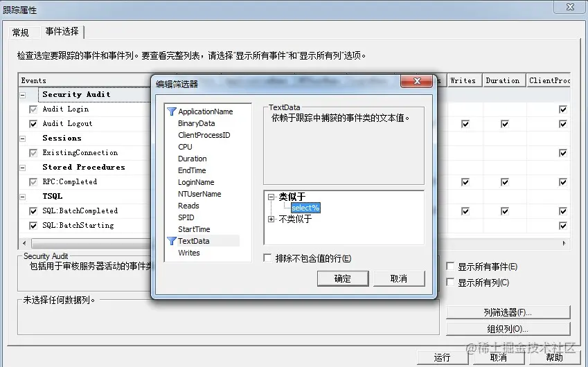Close the 编辑筛选器 dialog with its X button
The image size is (588, 367).
pos(416,81)
